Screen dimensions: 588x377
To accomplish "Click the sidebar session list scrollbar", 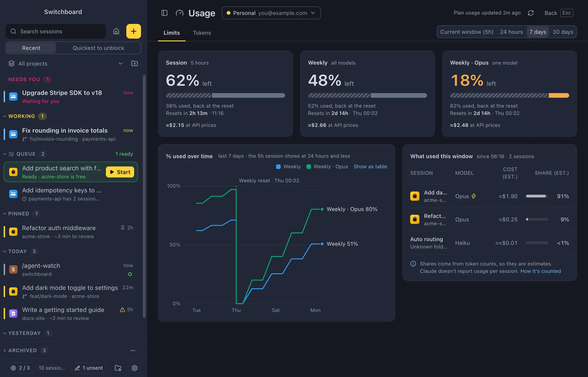I will pos(144,196).
